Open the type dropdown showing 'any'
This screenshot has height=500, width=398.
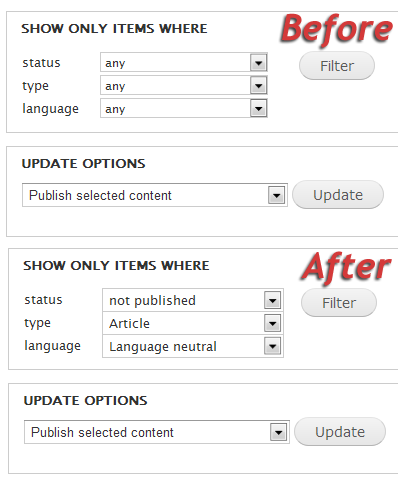click(x=184, y=85)
